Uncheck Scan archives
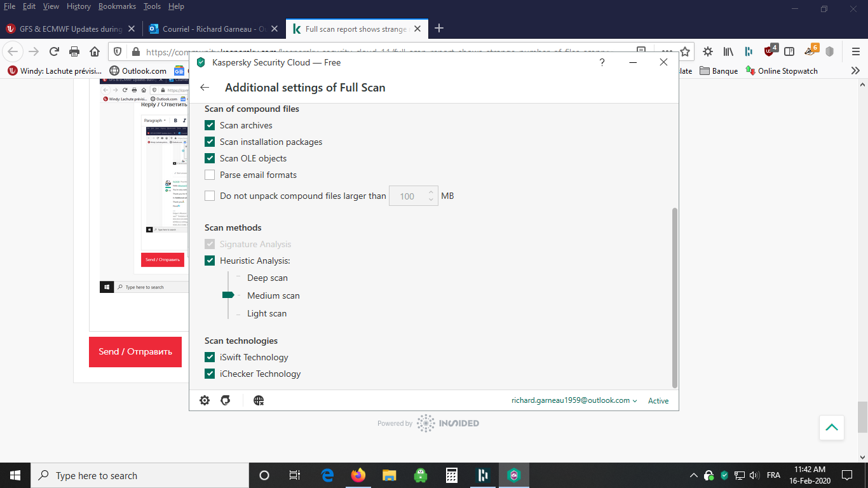This screenshot has width=868, height=488. click(x=210, y=125)
